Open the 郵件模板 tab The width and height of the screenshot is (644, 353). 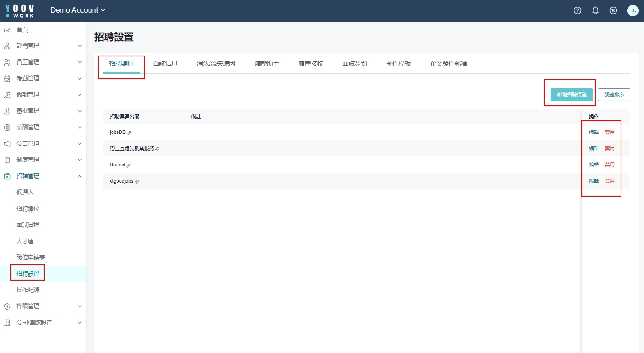point(398,63)
